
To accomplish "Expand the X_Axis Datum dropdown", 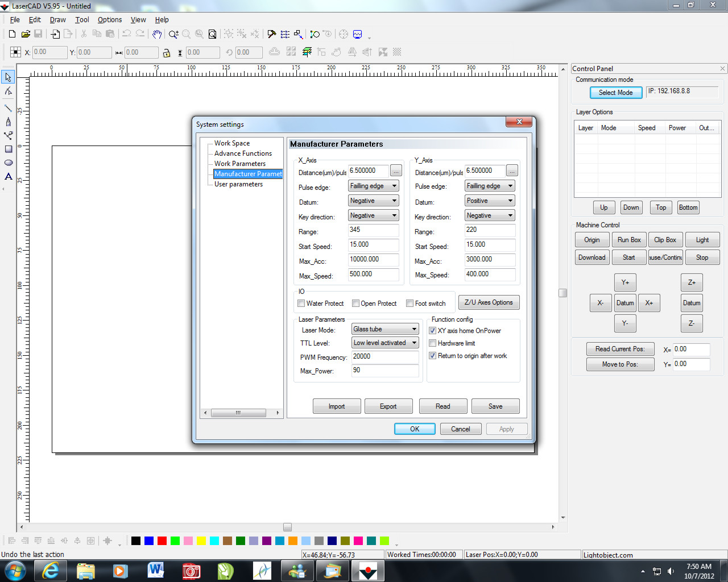I will (x=374, y=201).
